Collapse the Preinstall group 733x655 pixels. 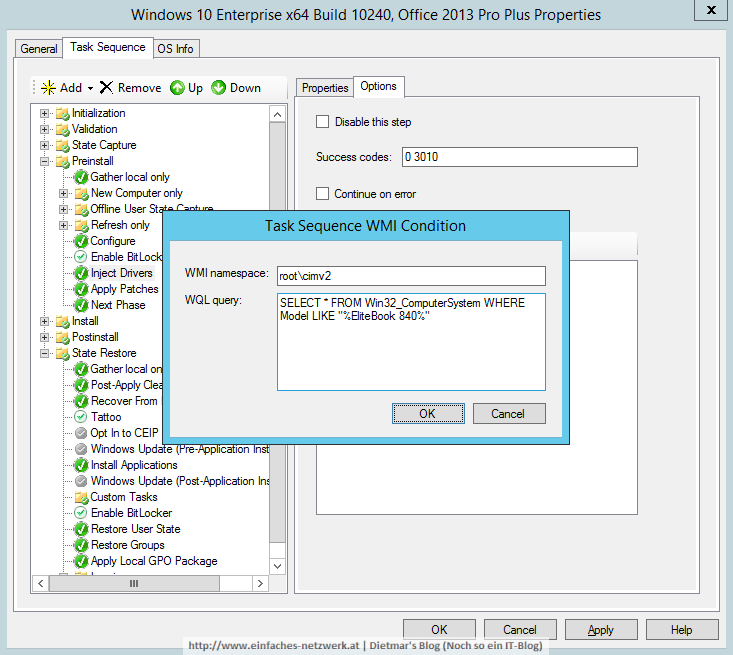(x=44, y=161)
